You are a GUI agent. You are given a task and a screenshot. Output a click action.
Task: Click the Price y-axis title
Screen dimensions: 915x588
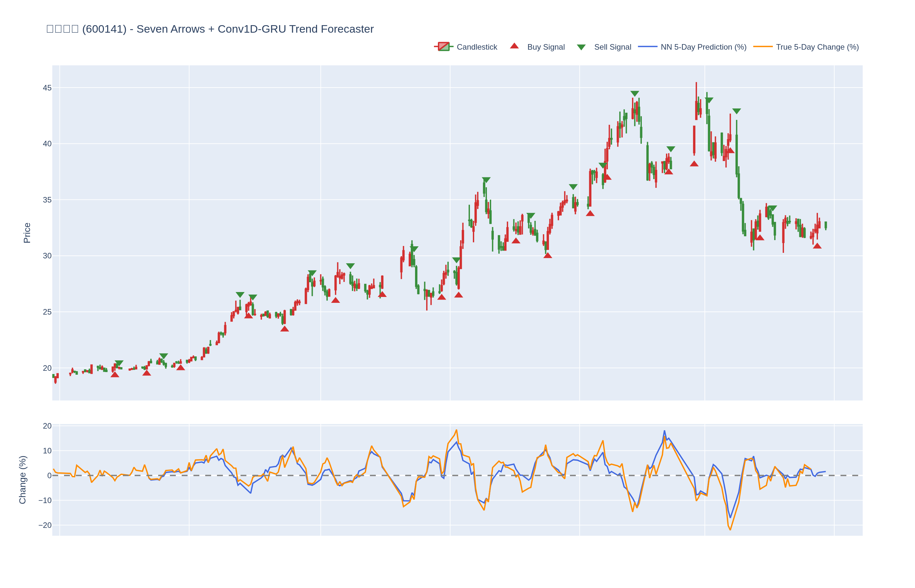[x=27, y=233]
